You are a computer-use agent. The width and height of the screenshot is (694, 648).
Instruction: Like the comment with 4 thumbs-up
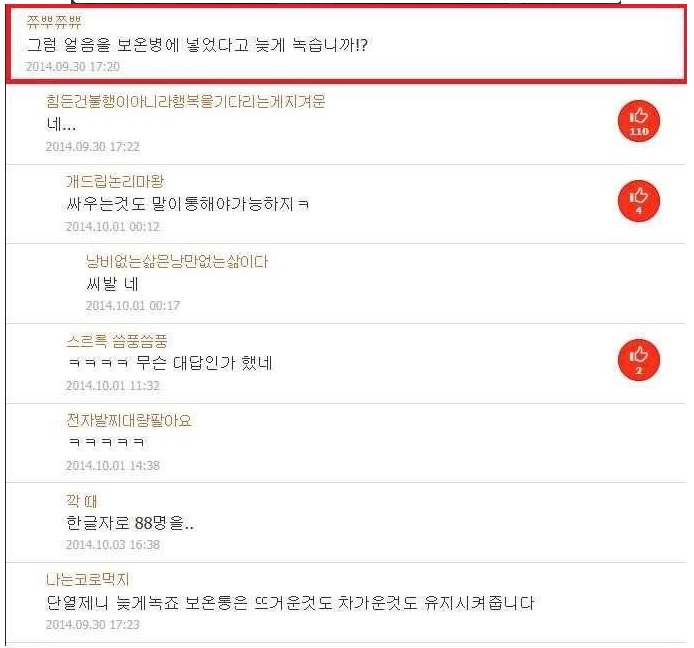click(639, 201)
